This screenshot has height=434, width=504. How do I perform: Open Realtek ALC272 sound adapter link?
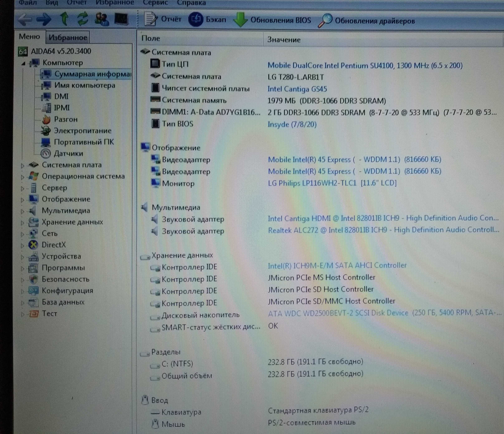383,230
